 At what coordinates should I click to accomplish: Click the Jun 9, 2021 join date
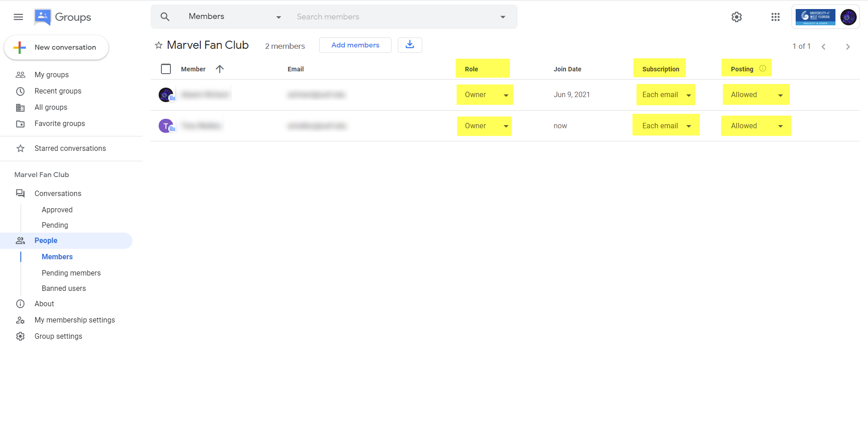571,95
